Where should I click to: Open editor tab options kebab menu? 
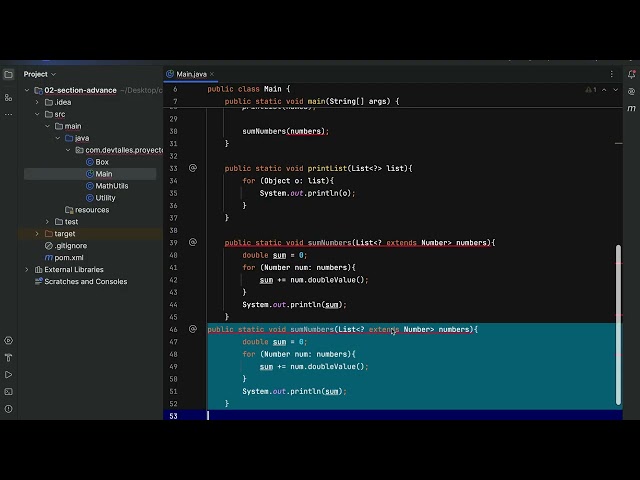pyautogui.click(x=611, y=74)
